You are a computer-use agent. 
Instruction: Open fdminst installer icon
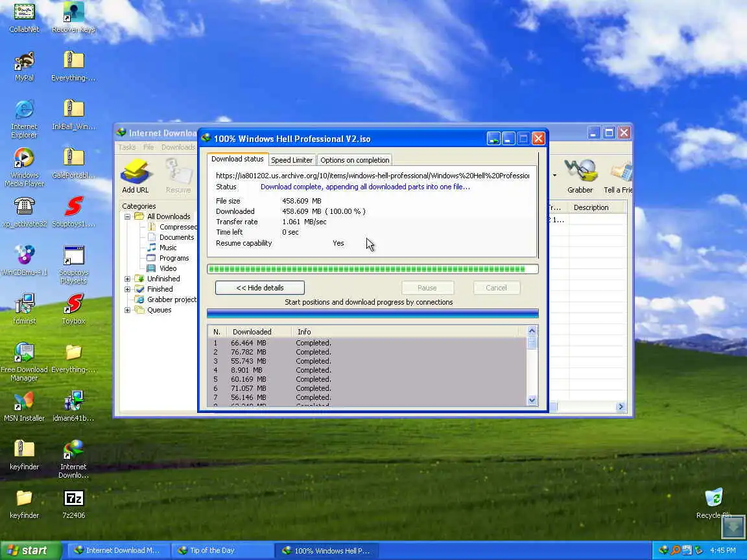click(24, 310)
